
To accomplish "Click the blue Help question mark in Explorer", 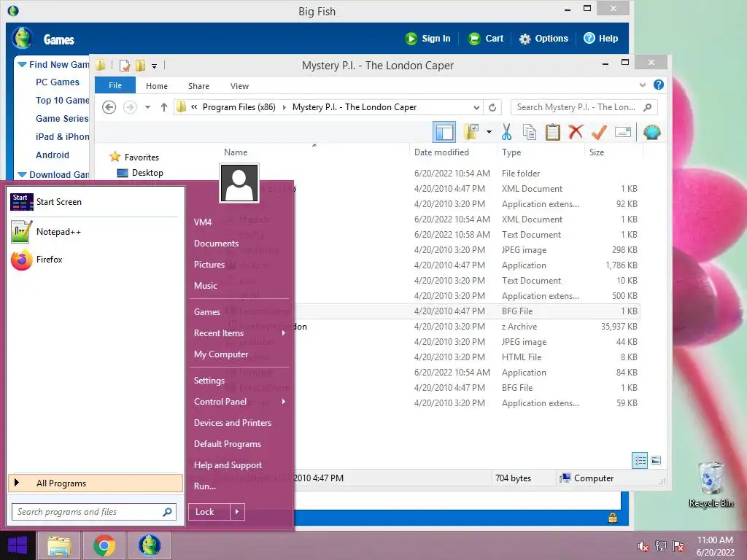I will pyautogui.click(x=659, y=85).
